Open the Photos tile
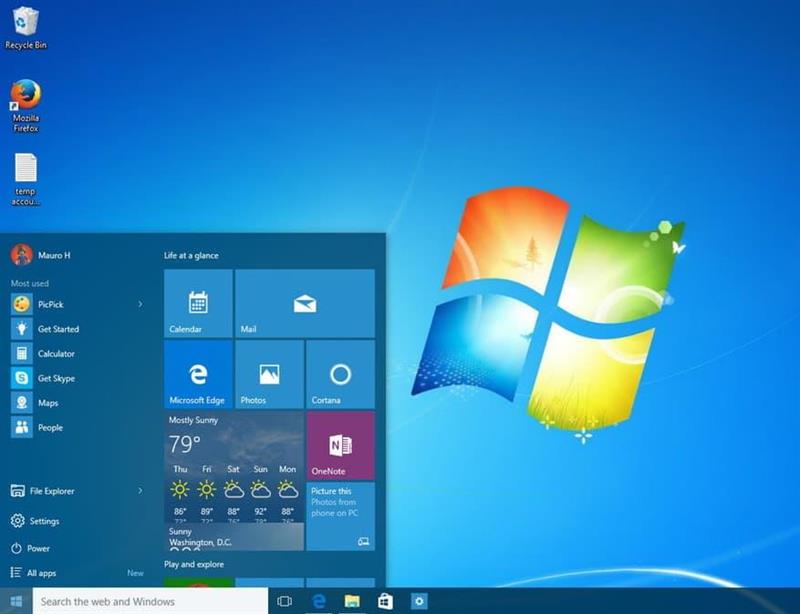The image size is (800, 614). point(269,375)
